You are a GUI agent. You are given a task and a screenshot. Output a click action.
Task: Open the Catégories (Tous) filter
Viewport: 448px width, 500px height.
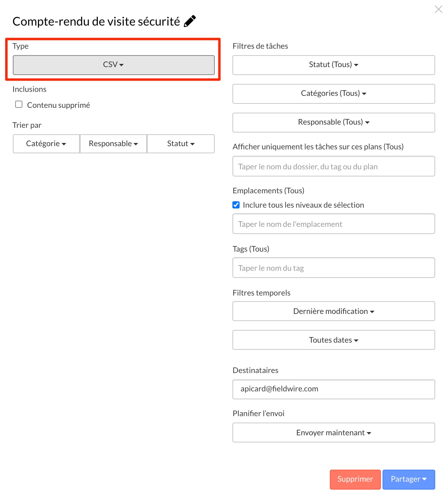coord(333,93)
